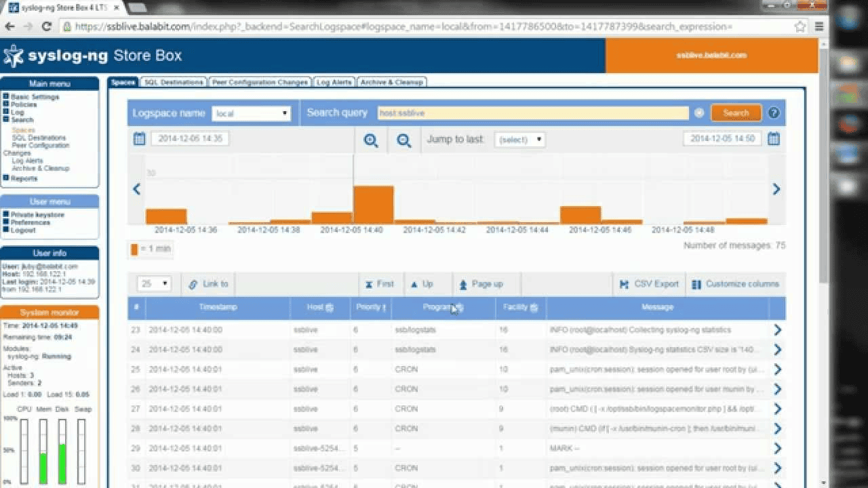This screenshot has height=488, width=868.
Task: Open the Archive & Cleanup tab
Action: (x=392, y=82)
